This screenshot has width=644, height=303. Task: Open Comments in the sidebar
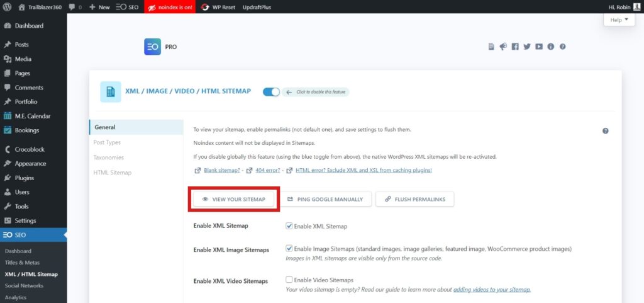(29, 88)
